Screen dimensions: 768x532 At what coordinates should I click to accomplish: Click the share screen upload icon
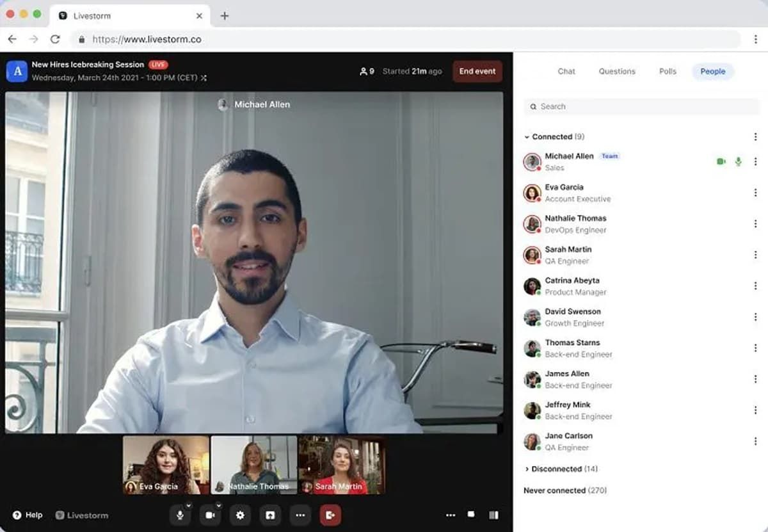270,515
